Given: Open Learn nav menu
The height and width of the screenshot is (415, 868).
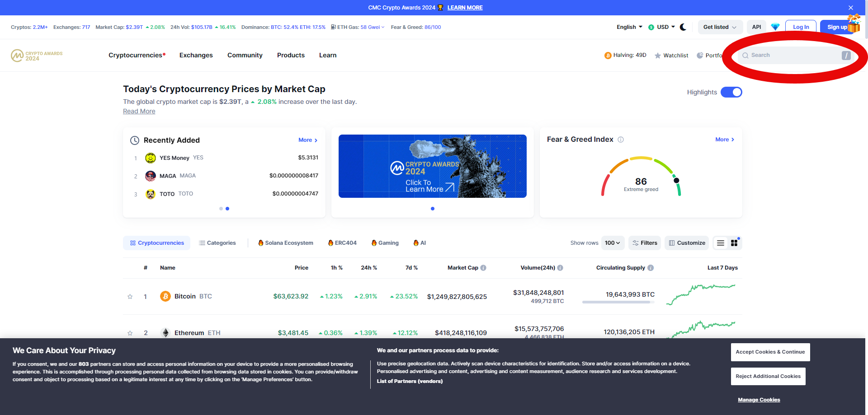Looking at the screenshot, I should (x=328, y=55).
